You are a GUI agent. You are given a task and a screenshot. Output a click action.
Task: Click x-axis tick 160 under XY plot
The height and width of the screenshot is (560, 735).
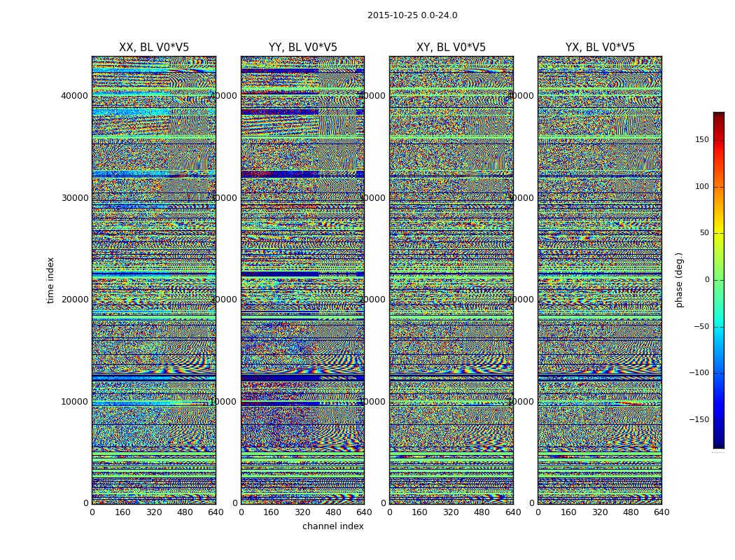420,512
